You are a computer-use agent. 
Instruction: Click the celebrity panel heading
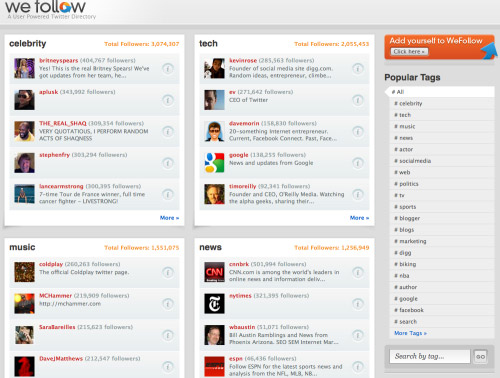[28, 44]
